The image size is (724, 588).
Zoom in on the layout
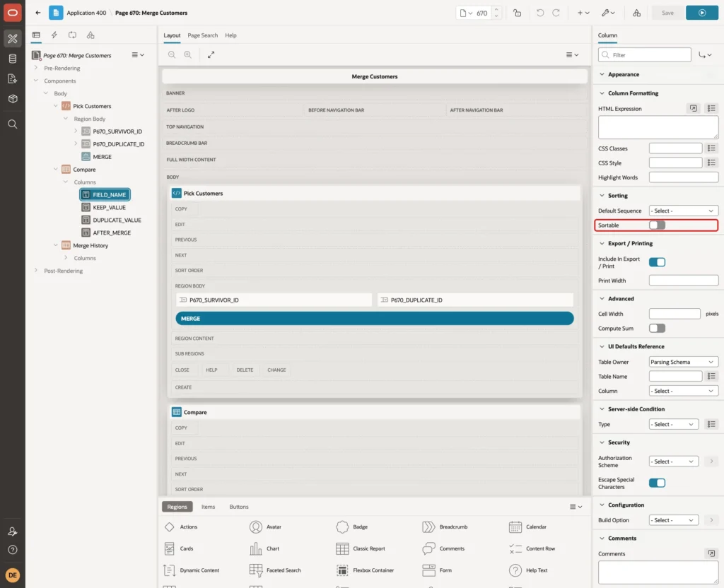pos(187,54)
